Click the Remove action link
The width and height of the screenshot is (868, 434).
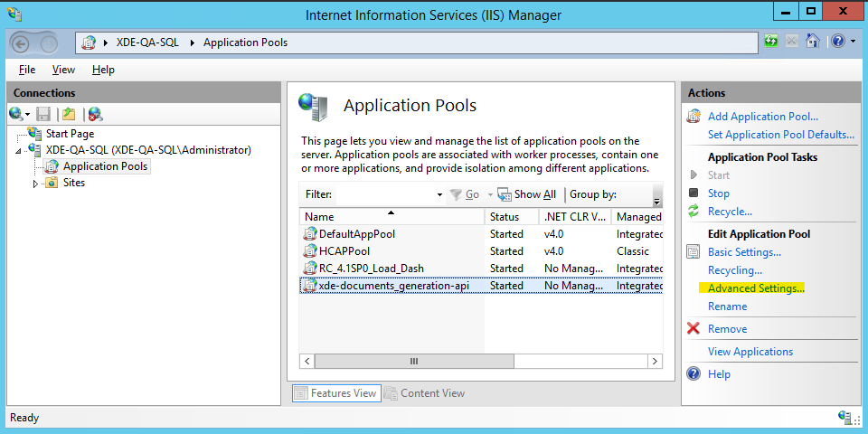(x=727, y=329)
